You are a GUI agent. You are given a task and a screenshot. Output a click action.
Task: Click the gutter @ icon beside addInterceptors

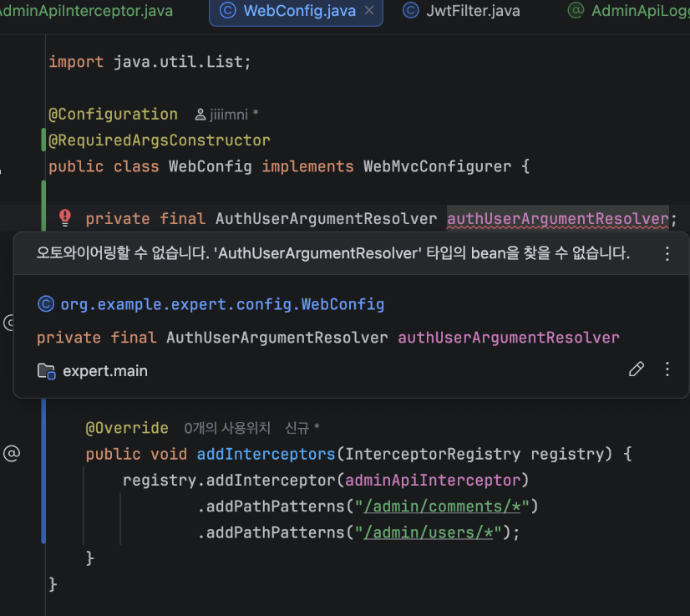[x=12, y=453]
